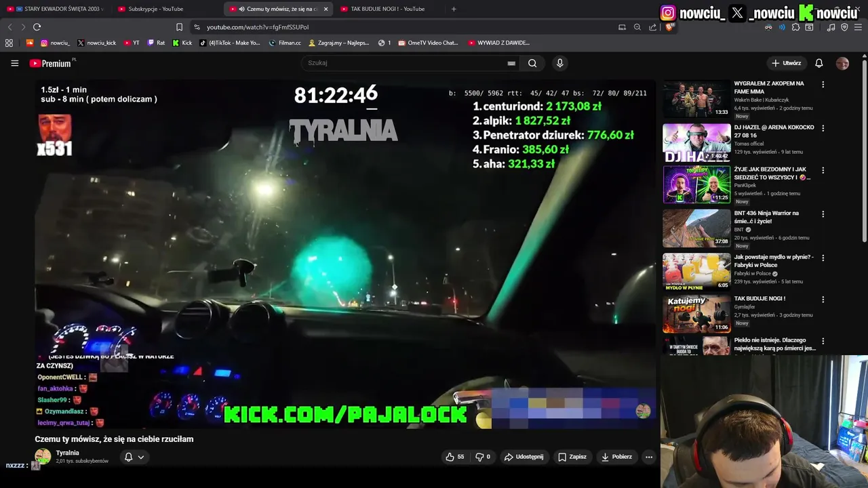Screen dimensions: 868x488
Task: Click the address bar URL
Action: [x=258, y=27]
